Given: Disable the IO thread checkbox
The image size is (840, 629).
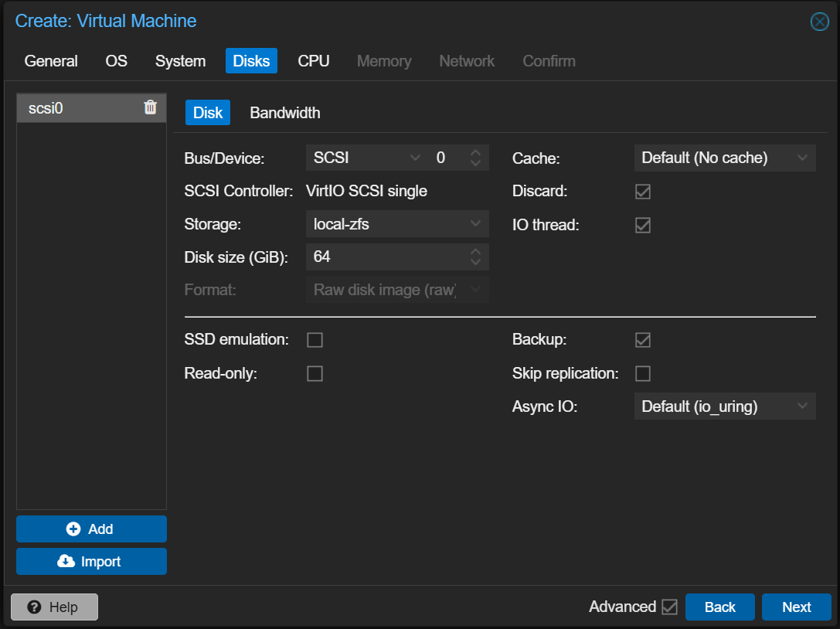Looking at the screenshot, I should pyautogui.click(x=643, y=226).
